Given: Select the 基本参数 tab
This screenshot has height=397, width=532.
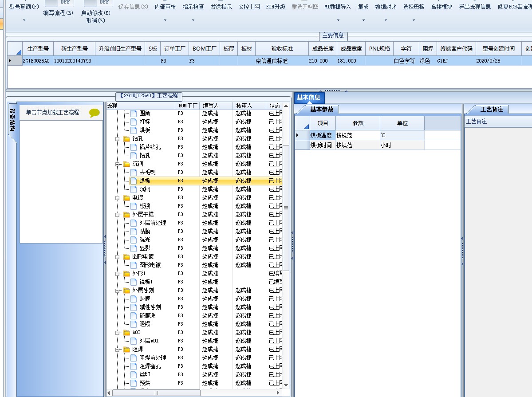Looking at the screenshot, I should click(x=322, y=109).
